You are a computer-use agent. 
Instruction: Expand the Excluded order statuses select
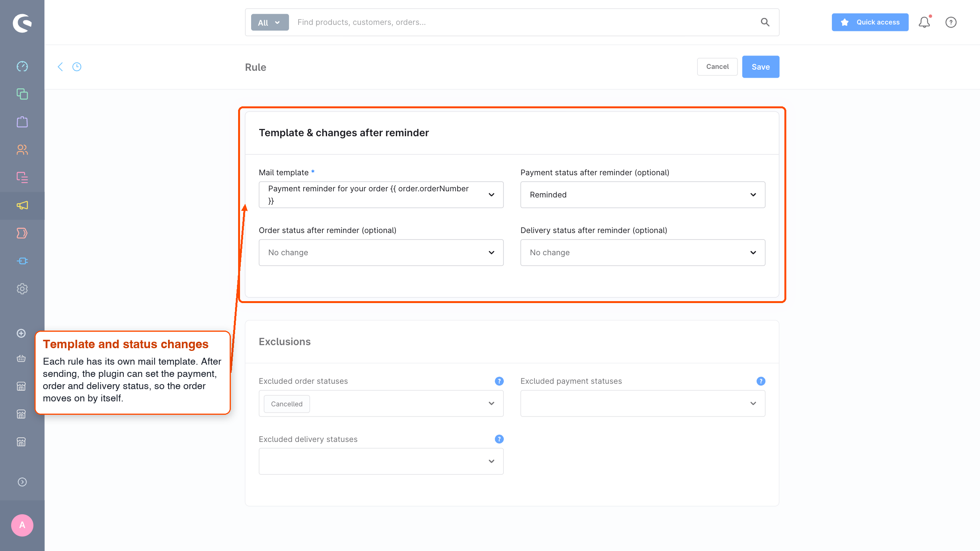click(x=381, y=403)
